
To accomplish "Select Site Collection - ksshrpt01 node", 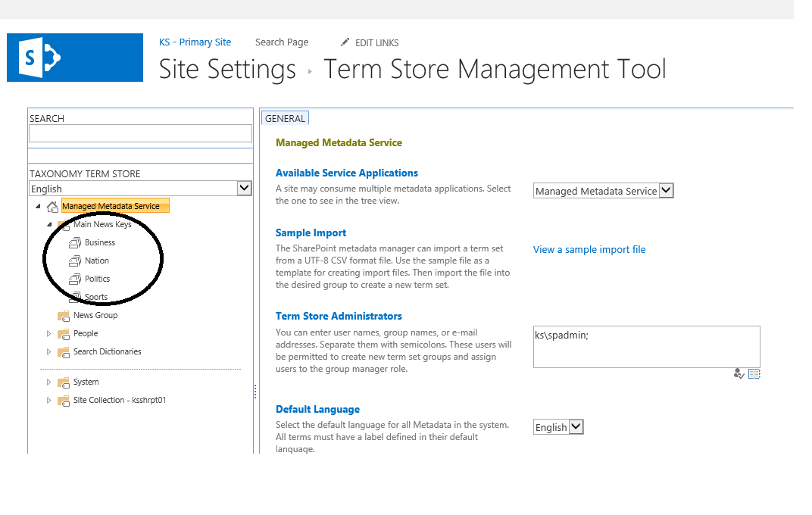I will pos(120,400).
